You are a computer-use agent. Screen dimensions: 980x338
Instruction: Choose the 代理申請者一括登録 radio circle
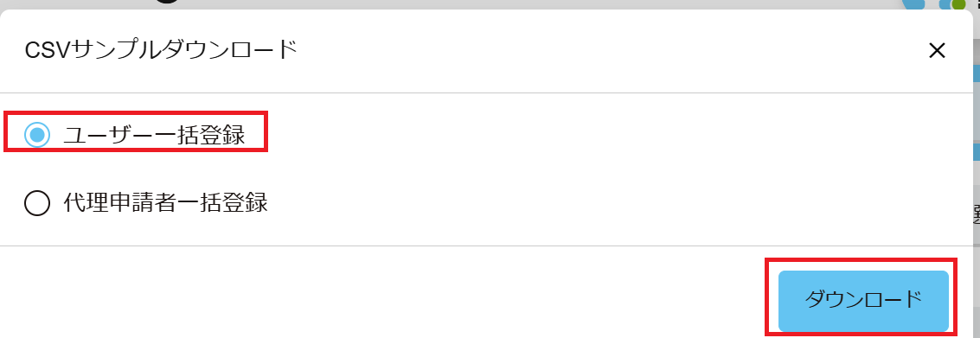(x=37, y=203)
